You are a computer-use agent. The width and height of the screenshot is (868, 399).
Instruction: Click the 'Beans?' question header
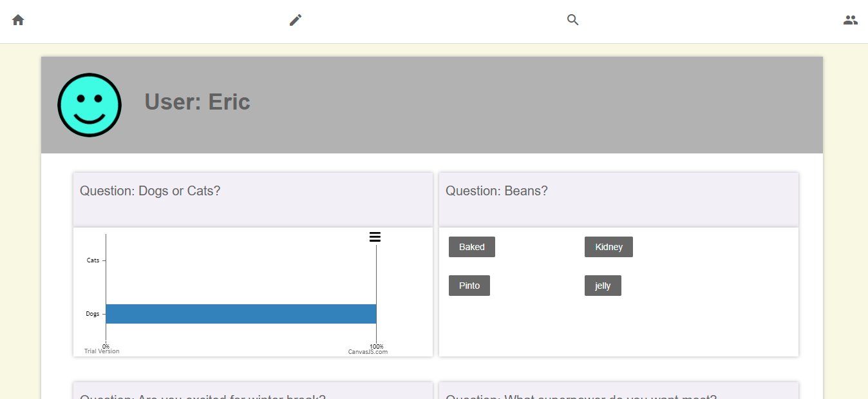coord(497,191)
